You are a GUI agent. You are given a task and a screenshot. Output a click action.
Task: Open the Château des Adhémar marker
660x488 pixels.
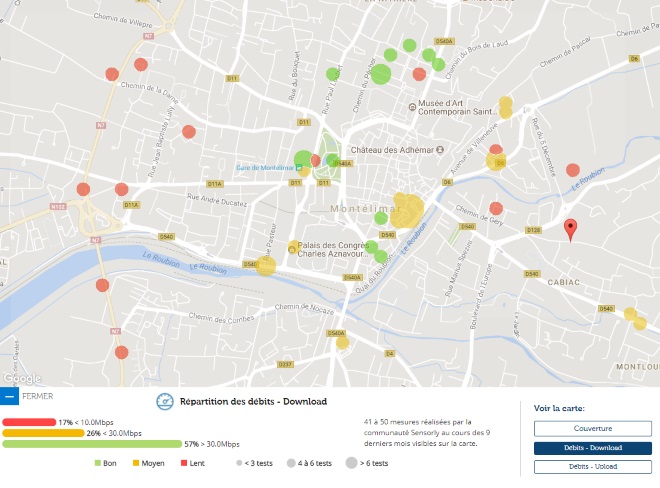[x=440, y=149]
